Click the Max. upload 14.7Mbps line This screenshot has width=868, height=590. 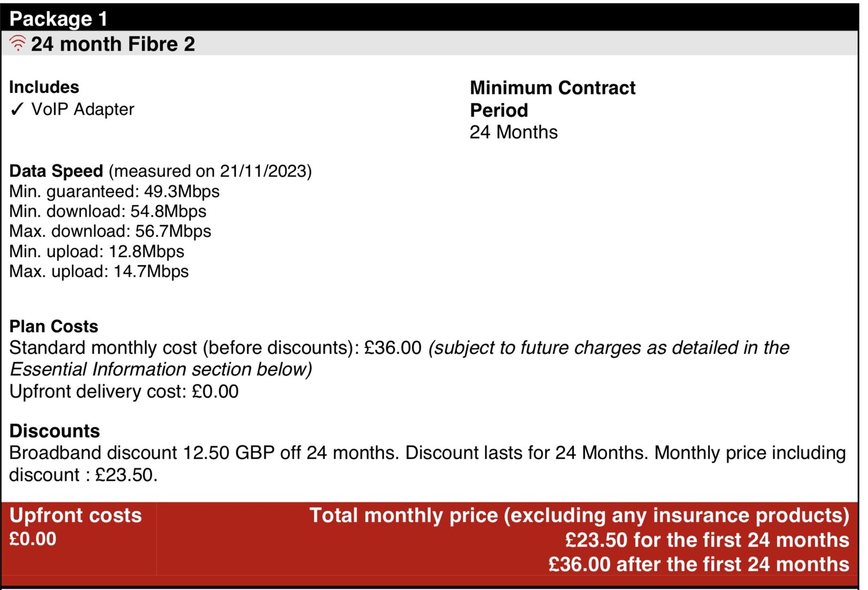[99, 272]
